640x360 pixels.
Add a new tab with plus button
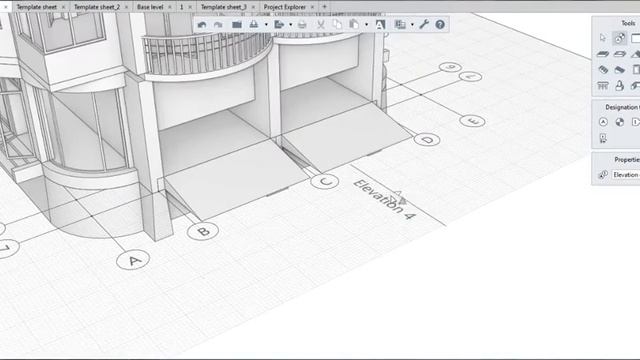[324, 7]
